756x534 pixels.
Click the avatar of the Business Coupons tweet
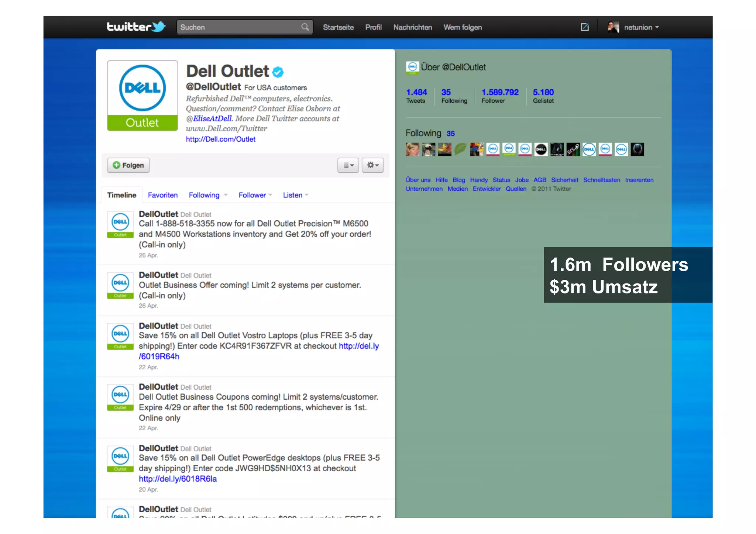(x=120, y=397)
